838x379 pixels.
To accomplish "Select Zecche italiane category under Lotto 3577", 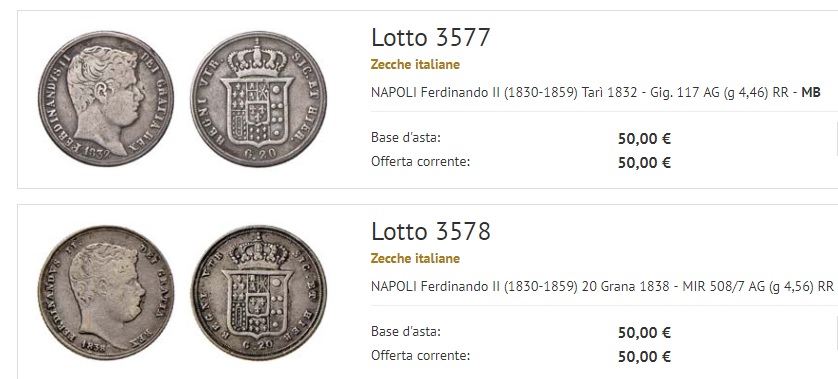I will click(415, 65).
